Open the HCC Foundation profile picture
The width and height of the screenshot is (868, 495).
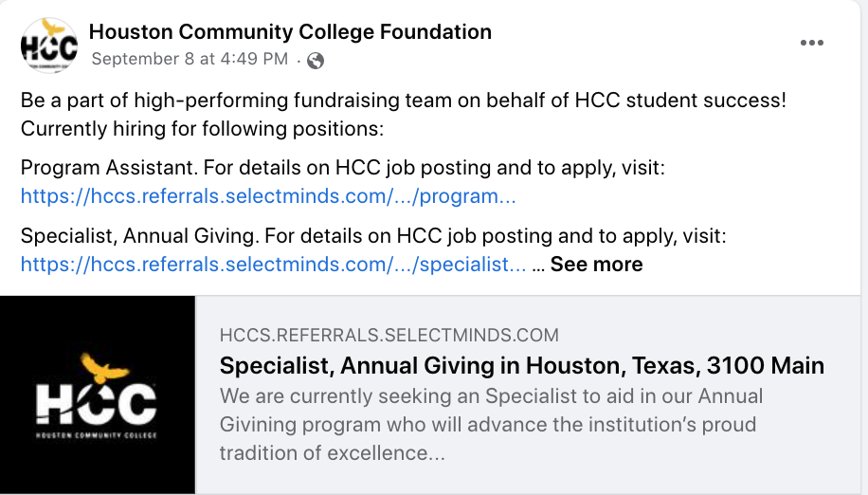pyautogui.click(x=49, y=46)
